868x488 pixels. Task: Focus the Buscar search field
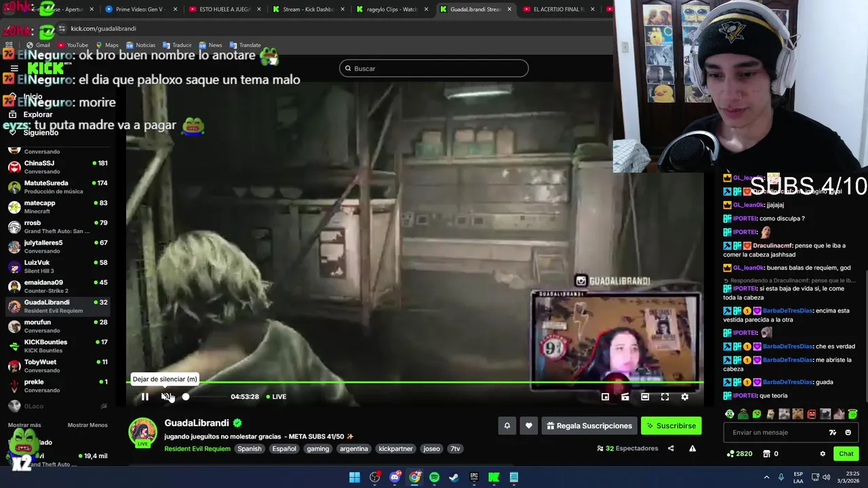[434, 68]
